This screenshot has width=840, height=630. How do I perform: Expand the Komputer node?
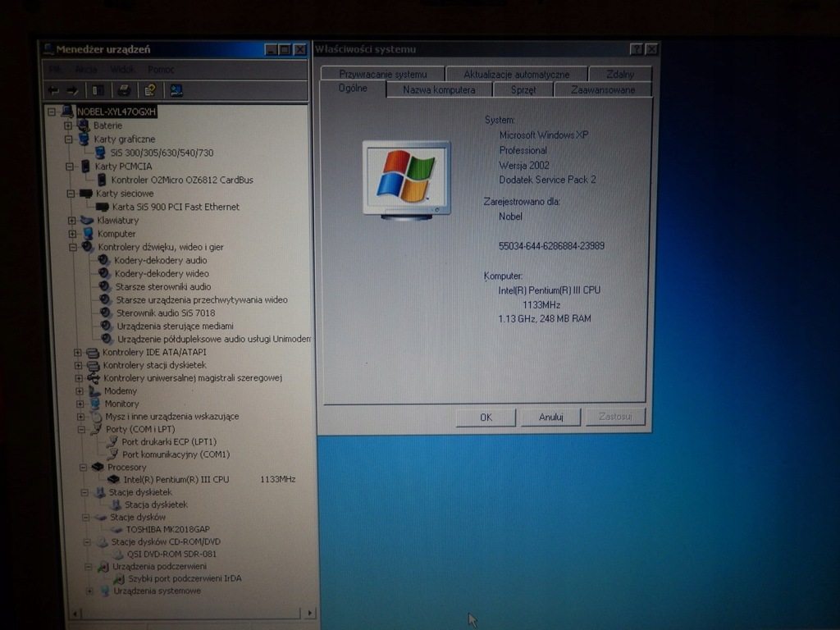pos(73,234)
